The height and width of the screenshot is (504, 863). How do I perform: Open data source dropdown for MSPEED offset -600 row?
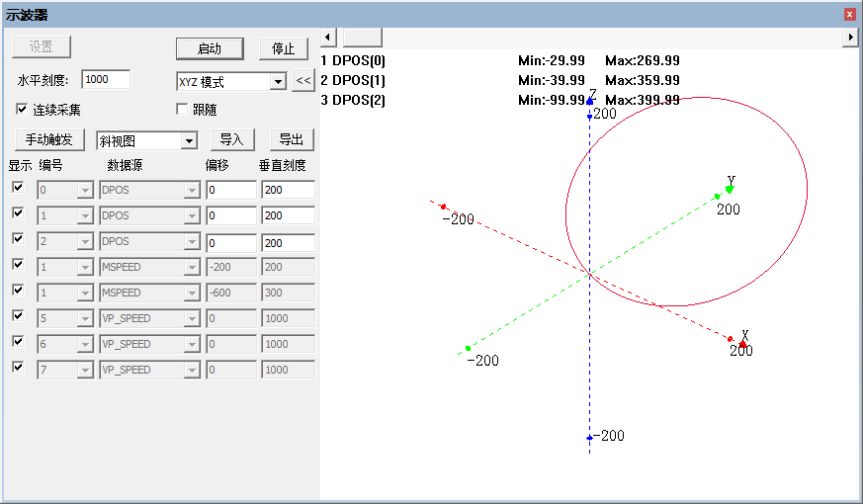tap(192, 293)
